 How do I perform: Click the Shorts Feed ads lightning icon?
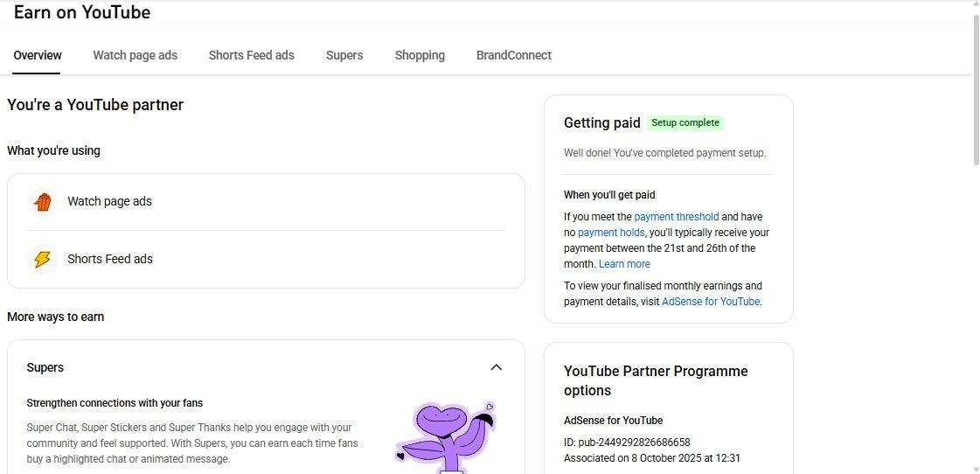tap(42, 260)
